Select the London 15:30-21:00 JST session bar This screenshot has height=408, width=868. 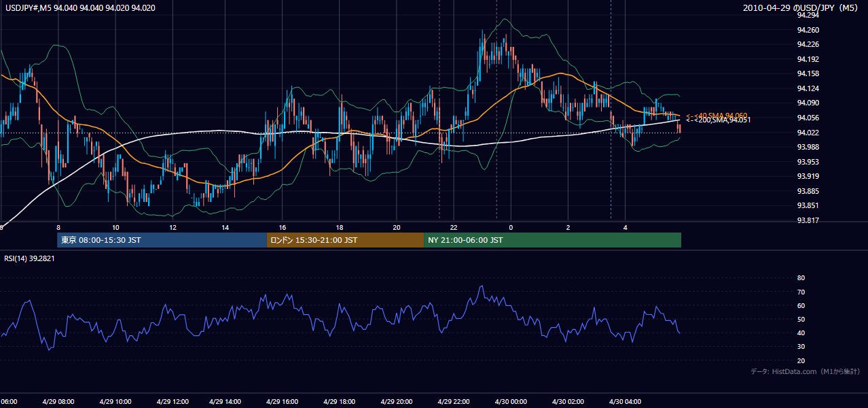[345, 240]
